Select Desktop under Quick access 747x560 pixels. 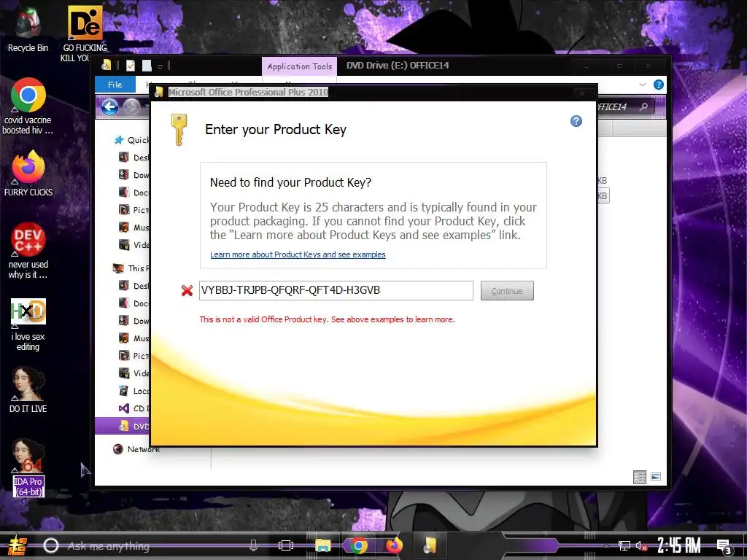134,157
